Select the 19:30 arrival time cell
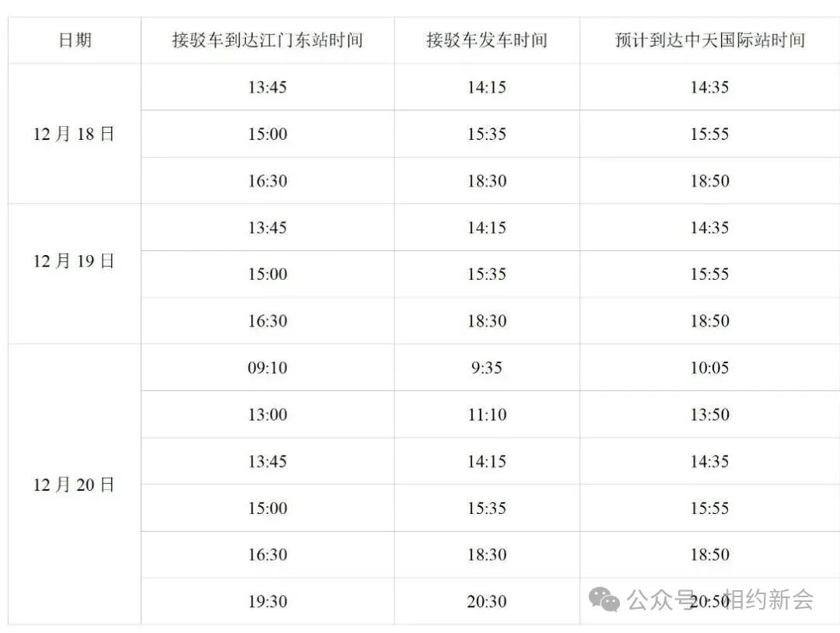The image size is (840, 633). pyautogui.click(x=268, y=601)
